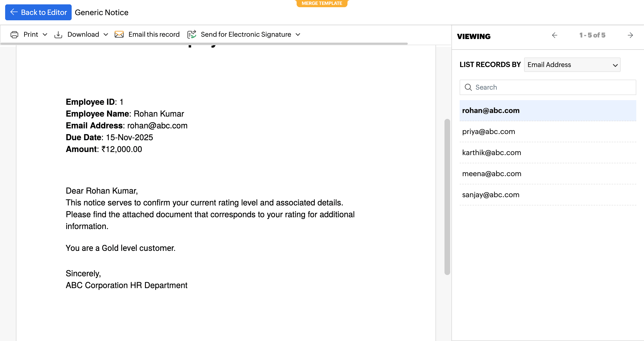Expand the Print options chevron
This screenshot has width=644, height=341.
click(45, 34)
